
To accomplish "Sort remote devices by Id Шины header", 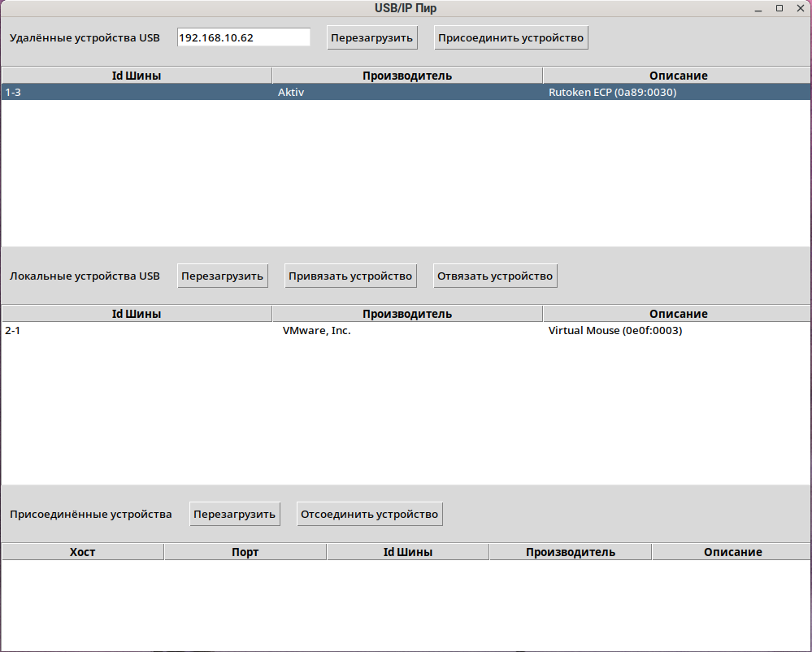I will (137, 76).
